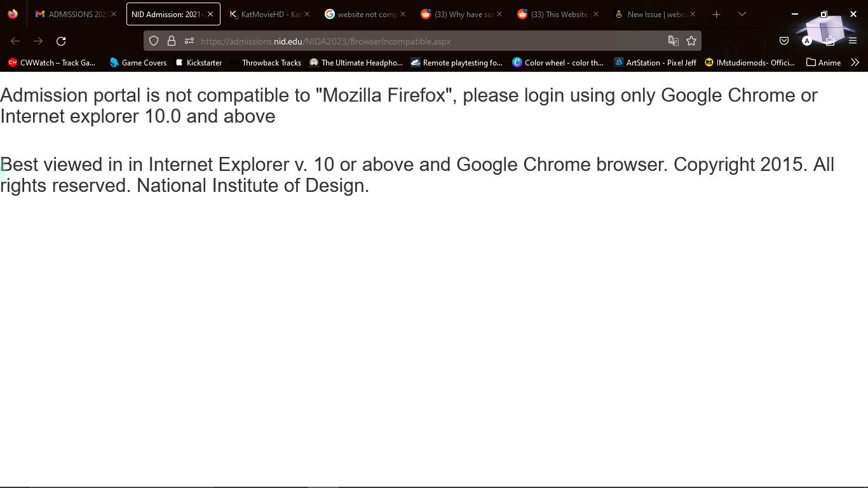Reload the current page

point(61,41)
